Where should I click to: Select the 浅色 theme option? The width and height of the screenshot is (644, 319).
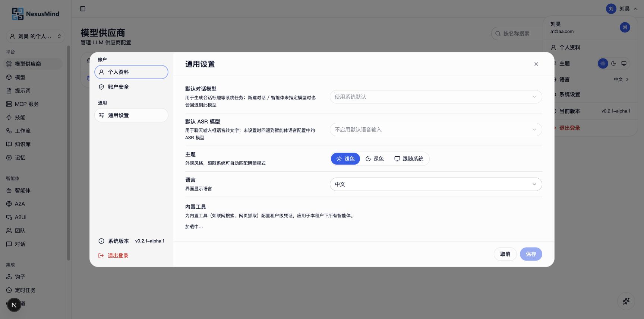345,159
